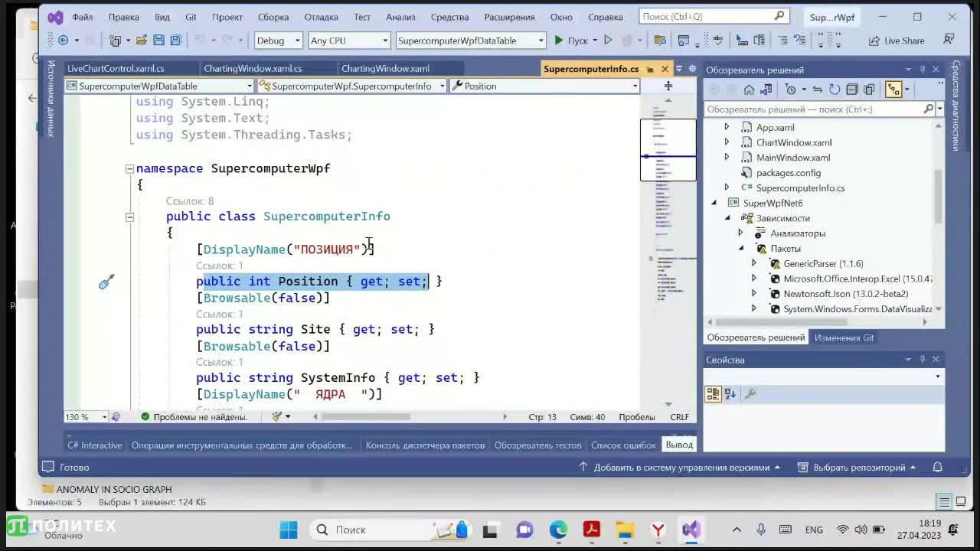Open the Файл menu
Viewport: 980px width, 551px height.
pyautogui.click(x=83, y=17)
